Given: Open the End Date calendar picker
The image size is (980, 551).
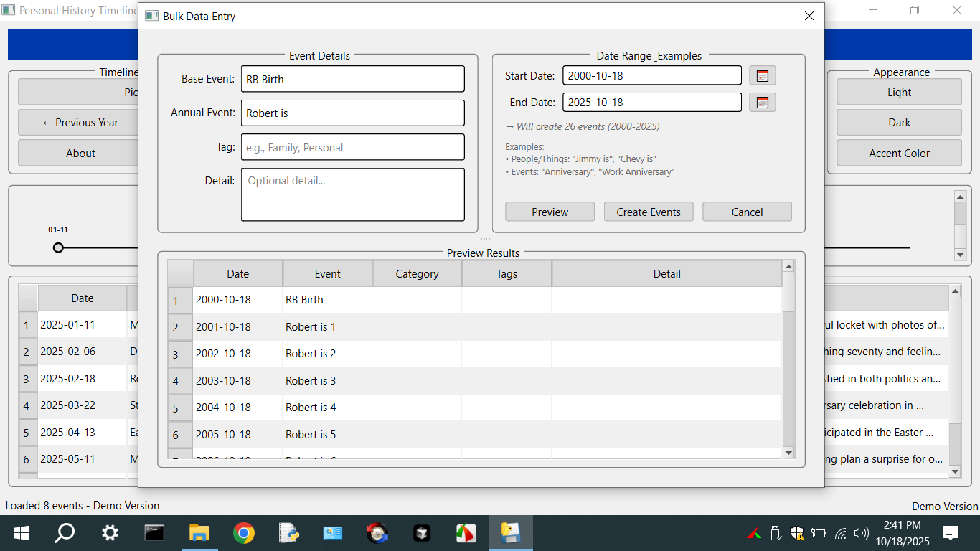Looking at the screenshot, I should pos(762,103).
